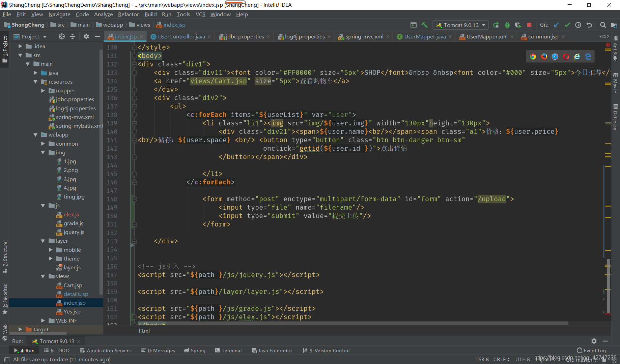Open in Internet Explorer browser icon
620x364 pixels.
[x=577, y=57]
